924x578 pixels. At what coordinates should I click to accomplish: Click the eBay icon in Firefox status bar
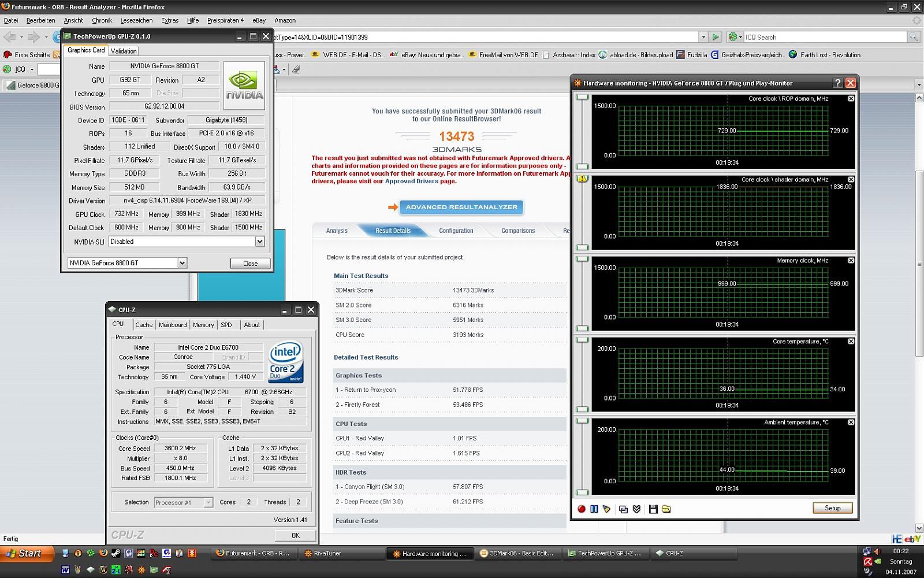coord(912,539)
